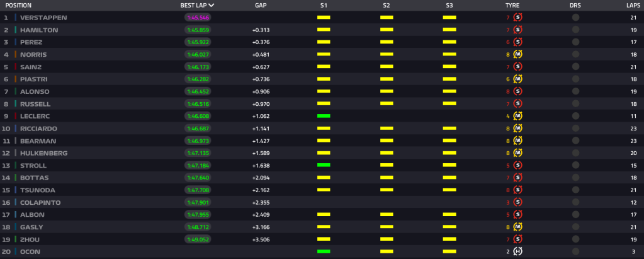Click Alonso's gap value +0.906
This screenshot has height=259, width=644.
click(x=261, y=91)
